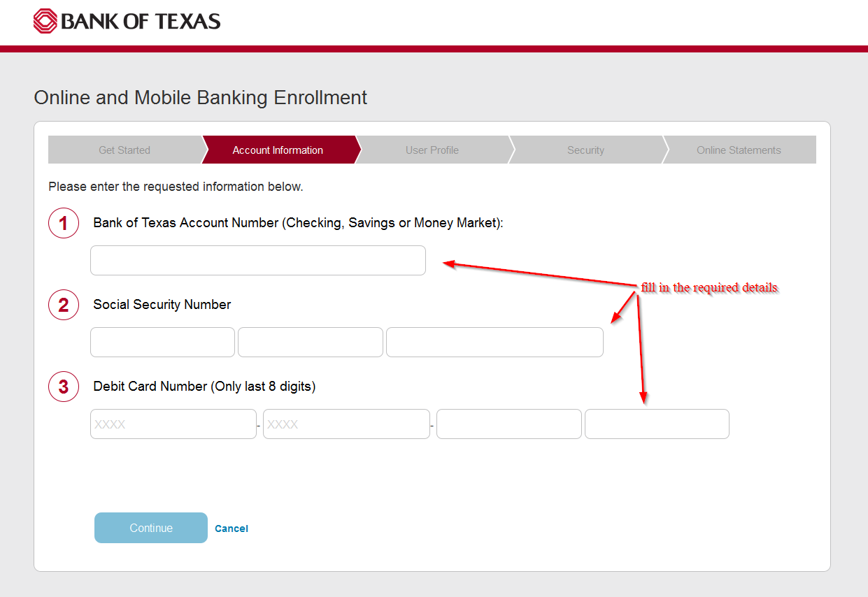Switch to the Security step tab

(585, 150)
